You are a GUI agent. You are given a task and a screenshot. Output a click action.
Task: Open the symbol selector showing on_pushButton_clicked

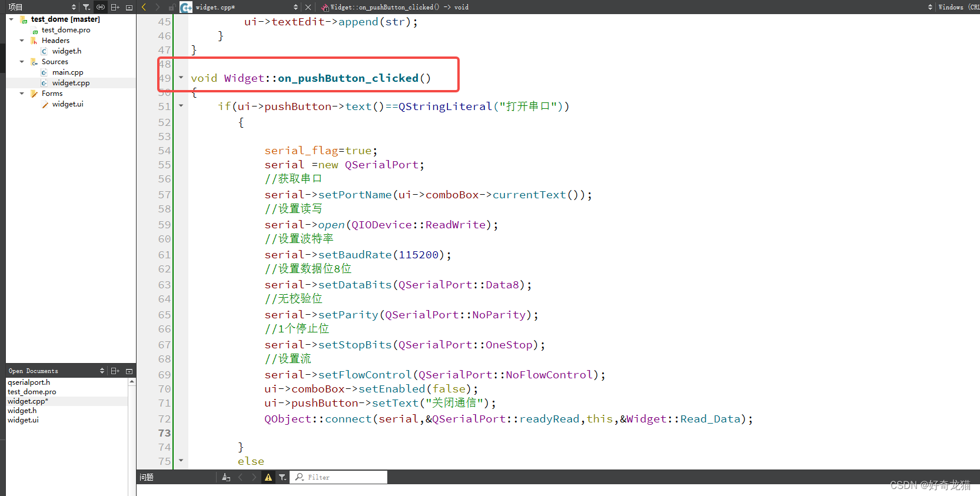(399, 7)
